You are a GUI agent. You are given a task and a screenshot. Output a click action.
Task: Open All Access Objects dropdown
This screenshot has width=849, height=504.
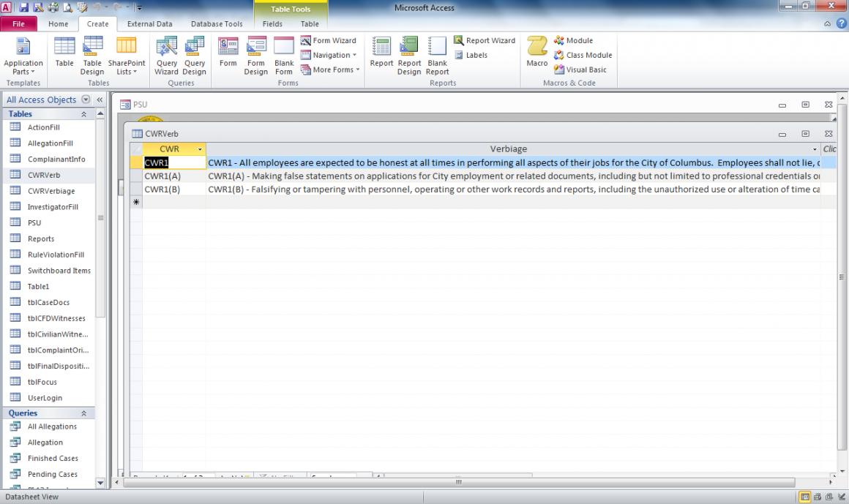(x=86, y=99)
